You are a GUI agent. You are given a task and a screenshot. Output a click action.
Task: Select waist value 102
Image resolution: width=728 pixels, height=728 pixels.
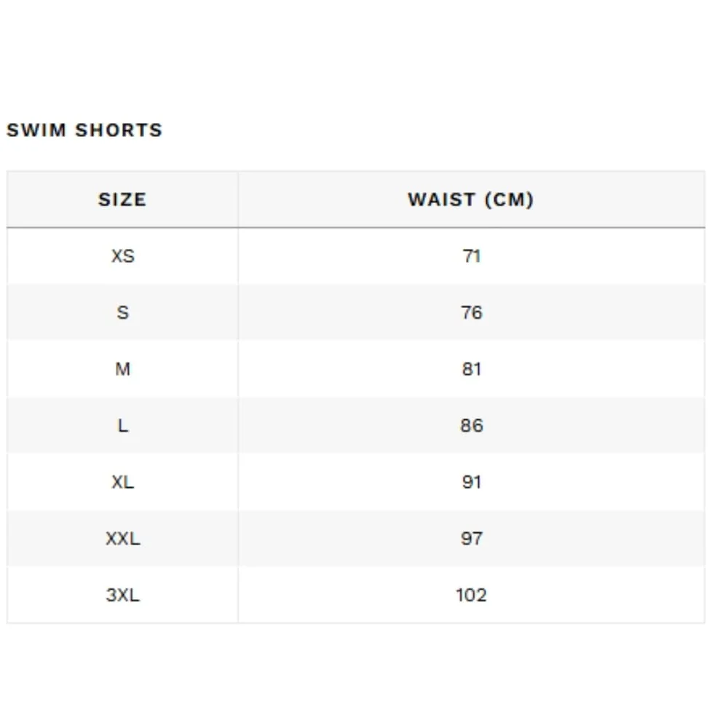click(471, 595)
